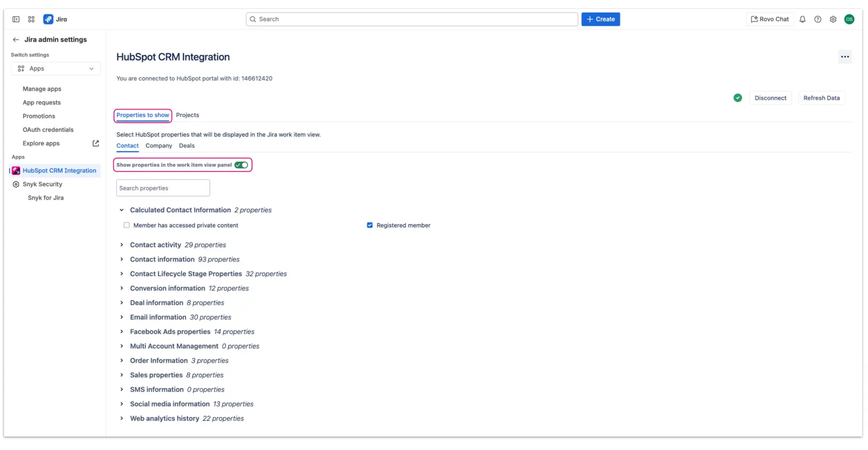Open the Apps switch settings dropdown
This screenshot has width=868, height=450.
point(55,68)
